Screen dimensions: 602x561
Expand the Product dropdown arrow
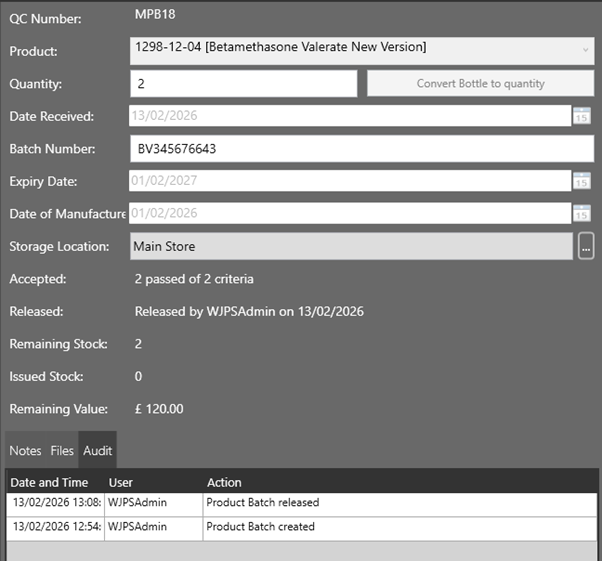[x=585, y=50]
